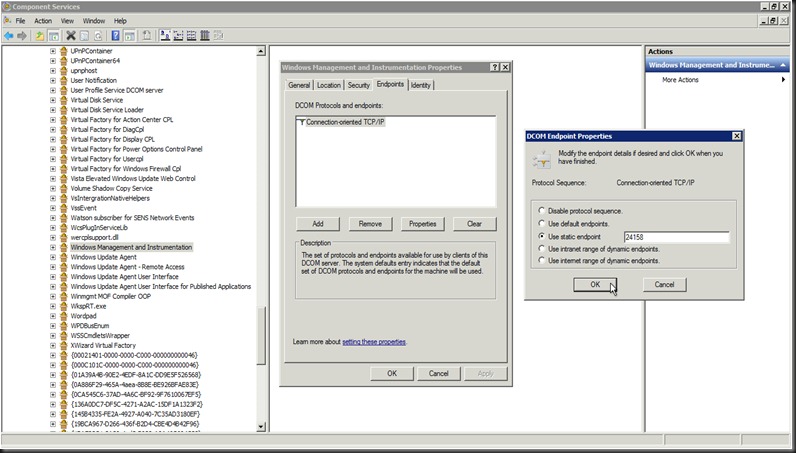Open the More Actions submenu arrow
The height and width of the screenshot is (453, 796).
pos(783,80)
